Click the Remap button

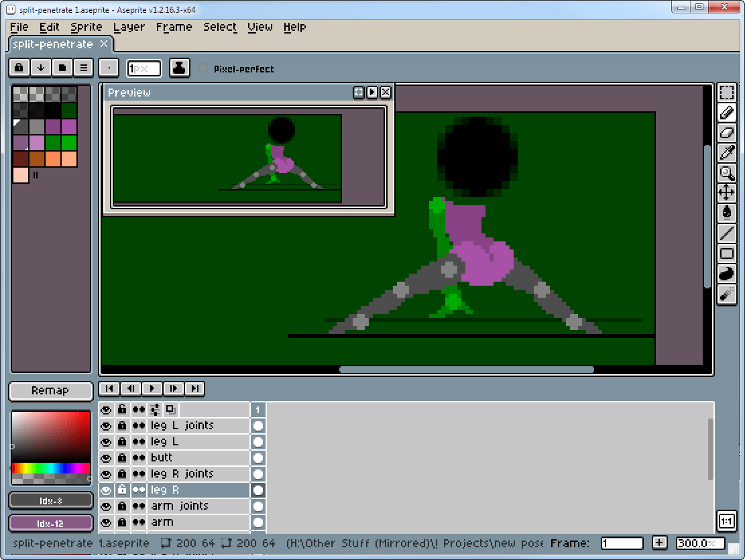pyautogui.click(x=50, y=390)
